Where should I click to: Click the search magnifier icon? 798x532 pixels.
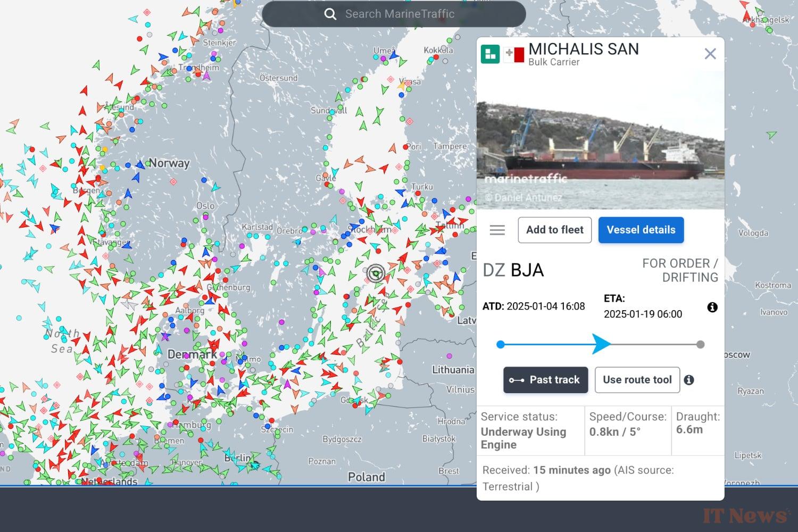330,14
